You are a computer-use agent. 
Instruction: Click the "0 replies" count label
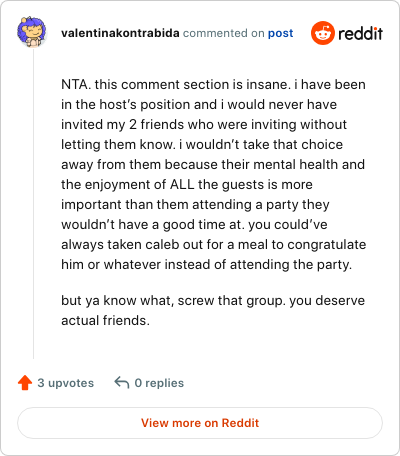click(159, 383)
